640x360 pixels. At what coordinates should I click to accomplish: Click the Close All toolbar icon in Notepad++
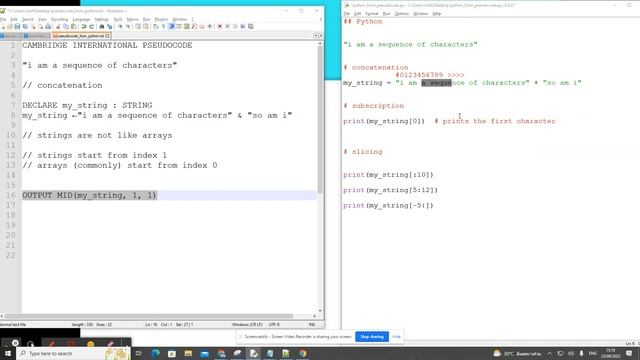(x=41, y=27)
